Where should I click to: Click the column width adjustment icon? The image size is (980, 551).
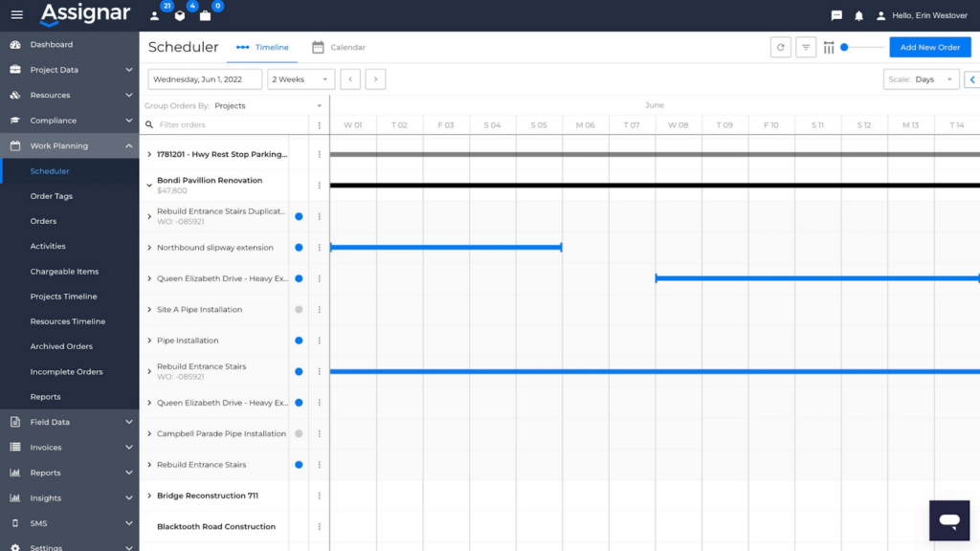(x=829, y=46)
